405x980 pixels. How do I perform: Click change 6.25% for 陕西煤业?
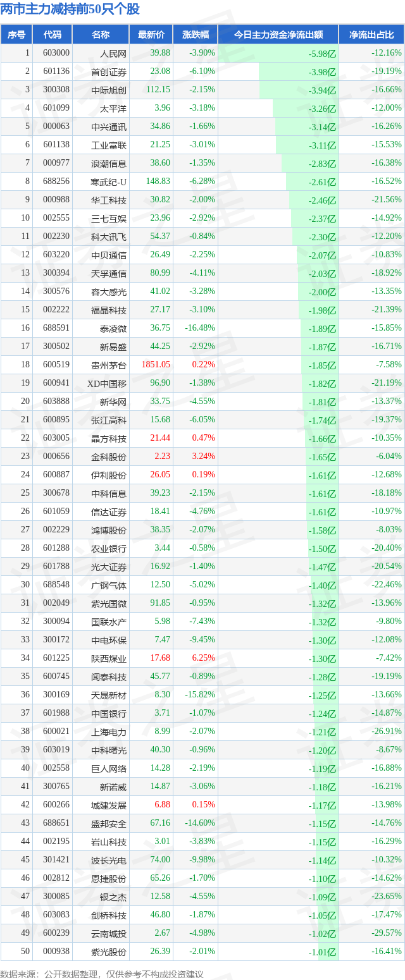coord(204,658)
